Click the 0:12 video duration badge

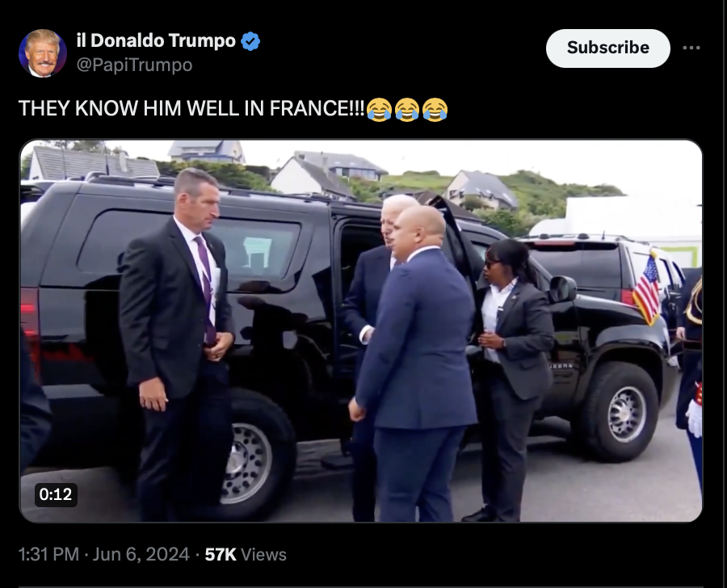pyautogui.click(x=56, y=494)
